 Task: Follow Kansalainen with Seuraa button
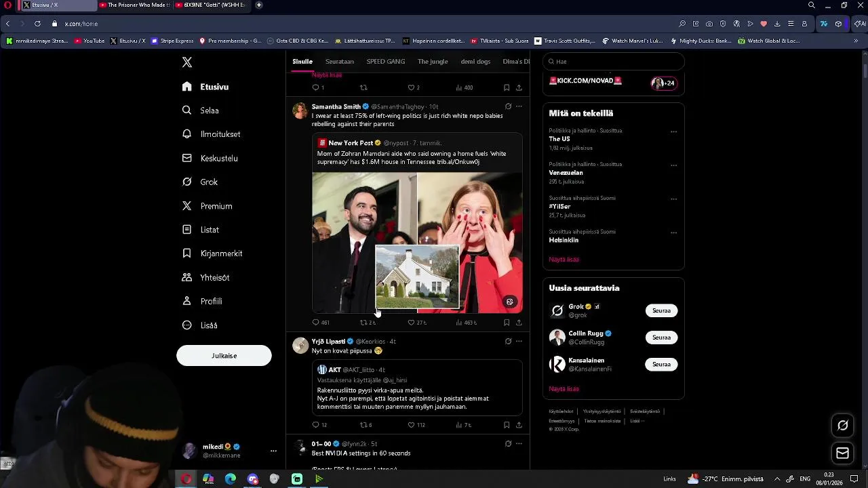pyautogui.click(x=661, y=365)
